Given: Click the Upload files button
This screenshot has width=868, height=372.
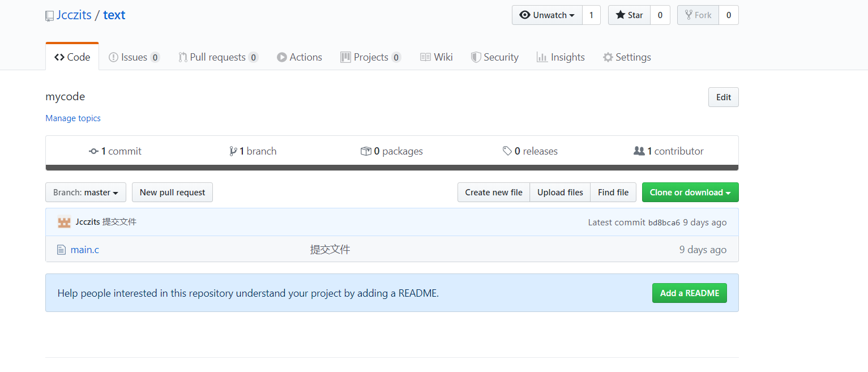Looking at the screenshot, I should pos(560,193).
